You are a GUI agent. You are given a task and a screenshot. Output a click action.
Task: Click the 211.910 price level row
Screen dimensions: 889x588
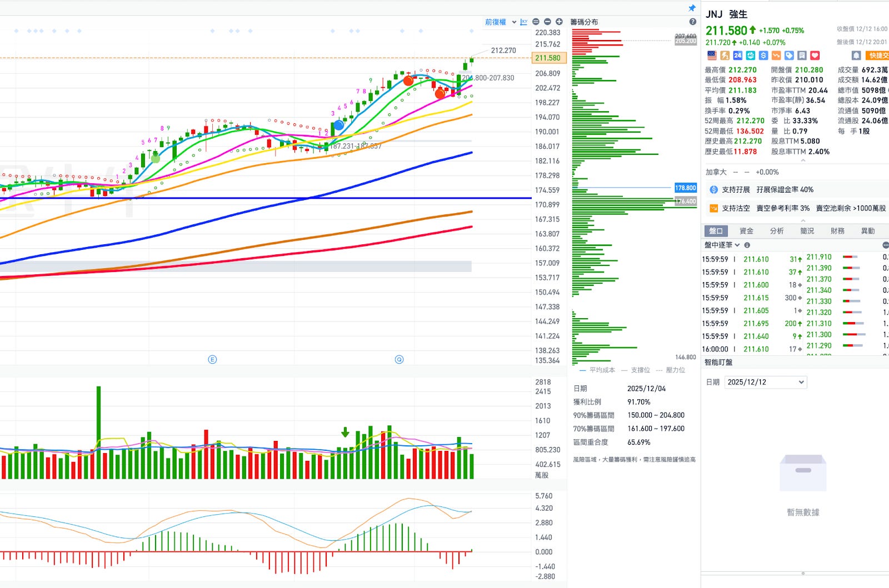pos(847,257)
